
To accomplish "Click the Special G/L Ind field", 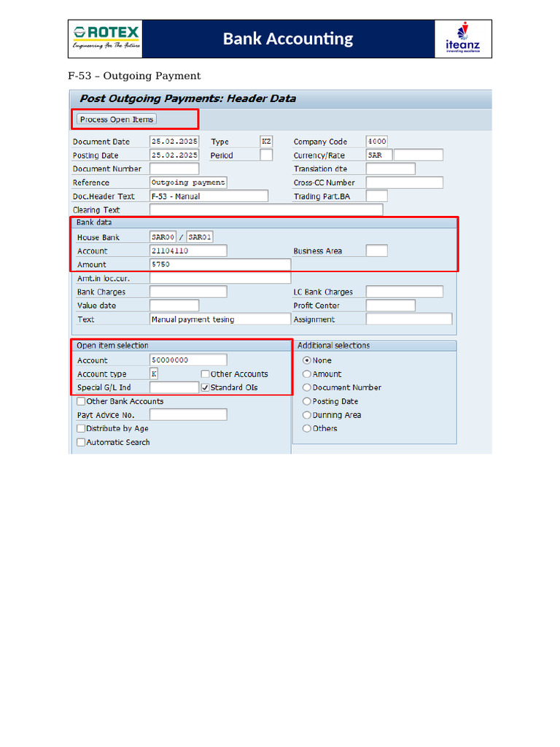I will coord(174,387).
